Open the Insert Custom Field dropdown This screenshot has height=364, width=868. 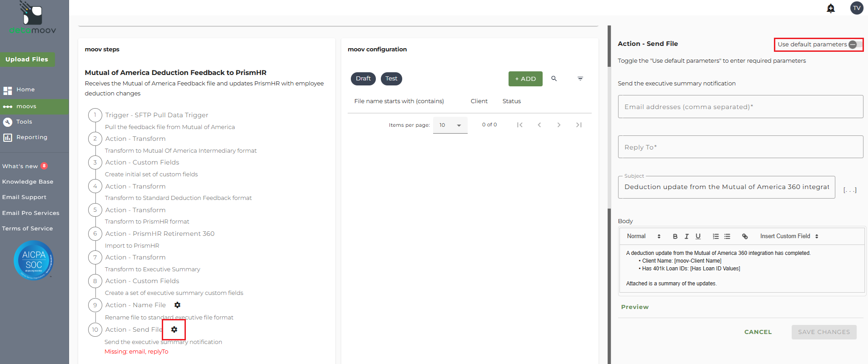789,236
